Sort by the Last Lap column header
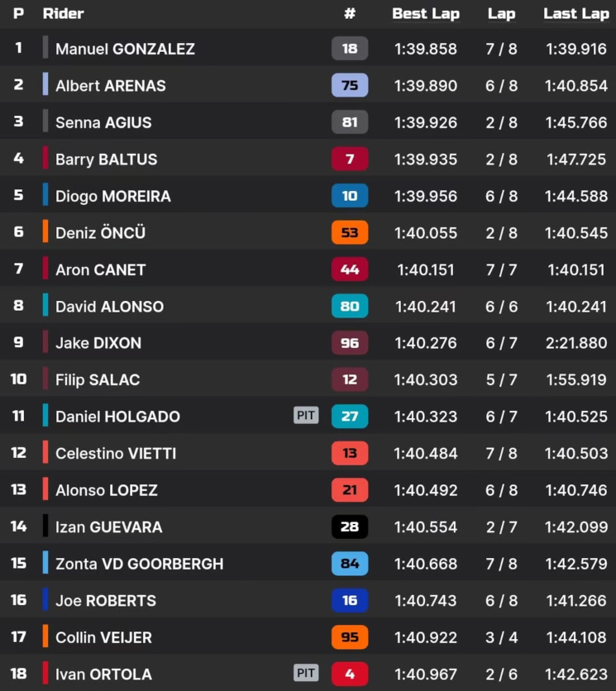The width and height of the screenshot is (616, 691). [x=576, y=14]
